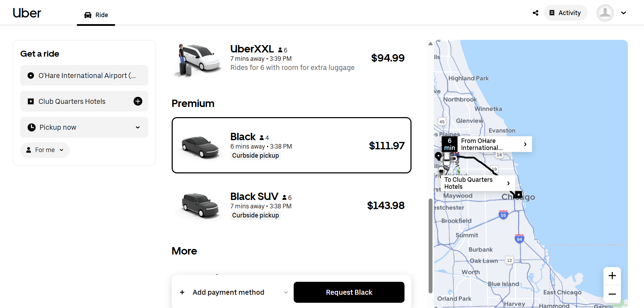Expand the Pickup now dropdown

point(84,127)
